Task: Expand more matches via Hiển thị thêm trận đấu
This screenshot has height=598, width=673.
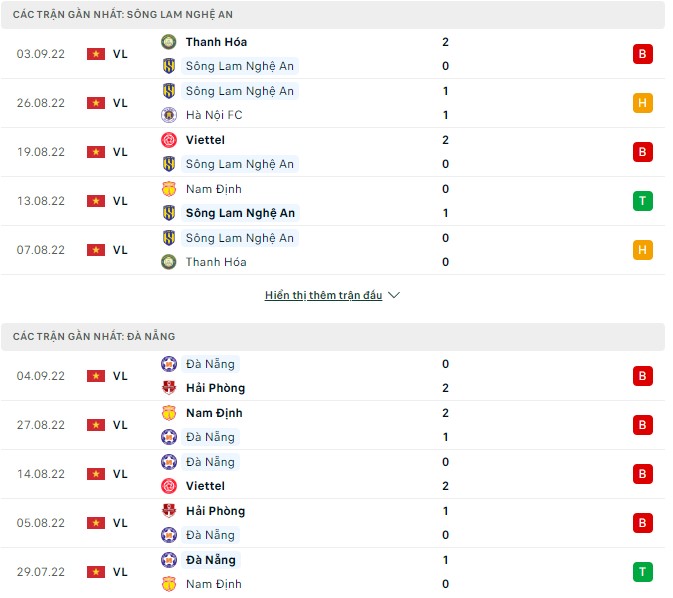Action: (324, 296)
